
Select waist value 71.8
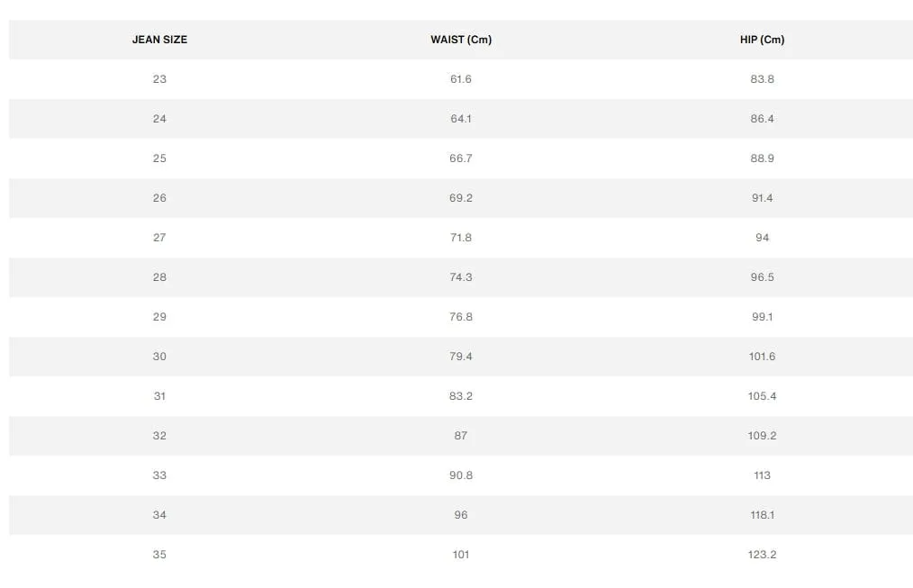pos(461,238)
